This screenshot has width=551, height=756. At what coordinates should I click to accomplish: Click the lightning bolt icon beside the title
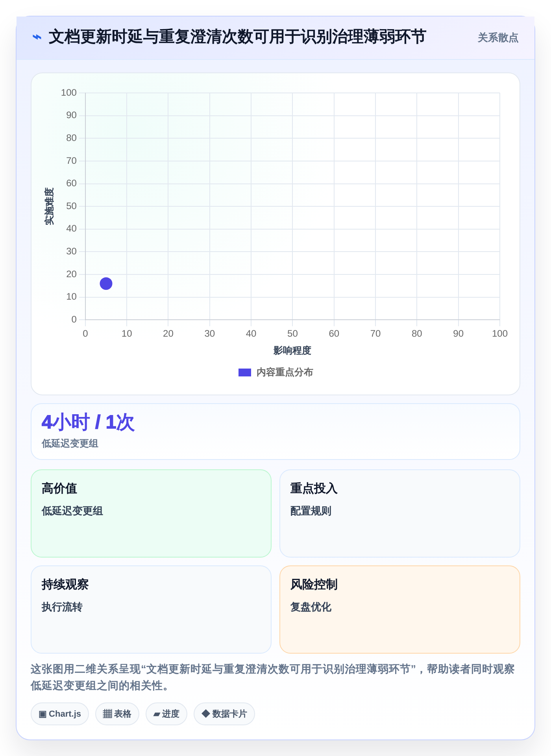coord(37,37)
